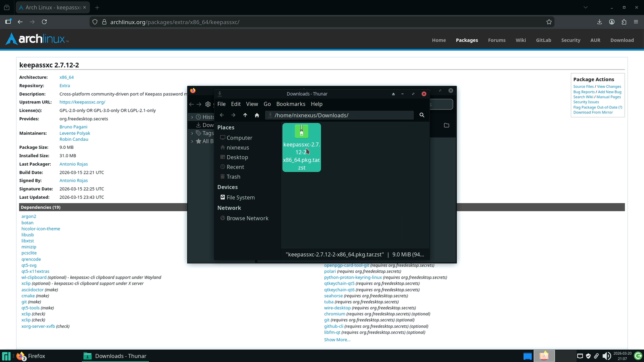Open Firefox downloads panel
This screenshot has width=644, height=362.
(599, 22)
